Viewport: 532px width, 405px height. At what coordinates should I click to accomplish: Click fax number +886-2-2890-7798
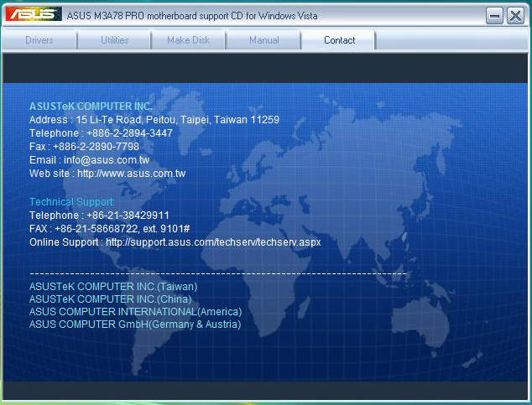96,147
